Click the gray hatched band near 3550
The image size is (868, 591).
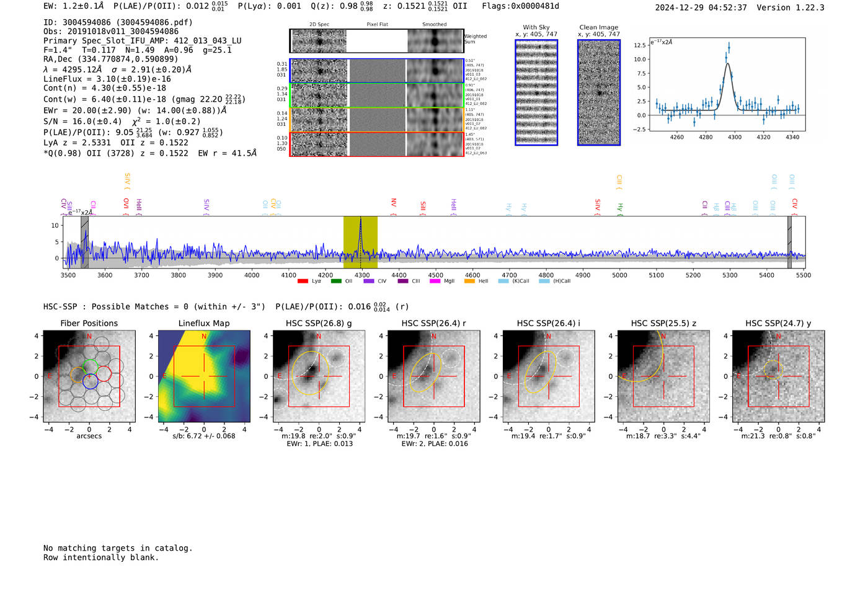coord(84,242)
